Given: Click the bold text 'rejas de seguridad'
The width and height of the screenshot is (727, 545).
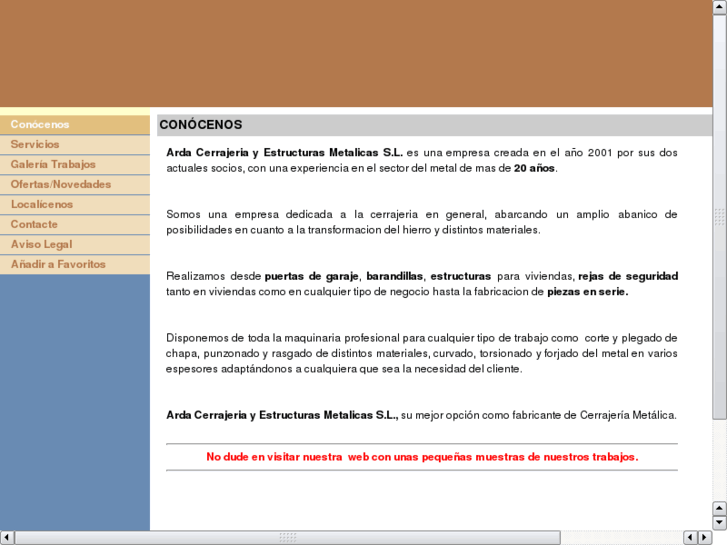Looking at the screenshot, I should [628, 276].
